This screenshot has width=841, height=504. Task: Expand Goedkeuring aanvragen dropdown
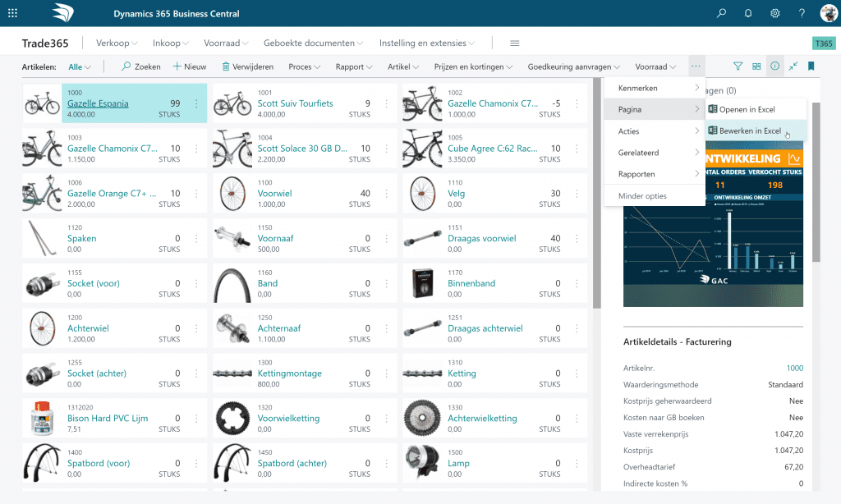[574, 66]
